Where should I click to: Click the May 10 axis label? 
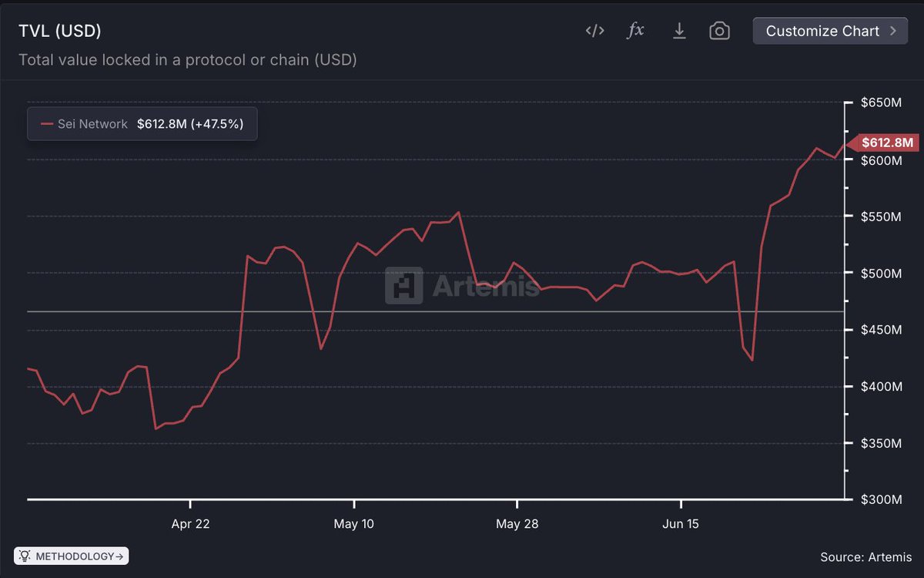pyautogui.click(x=354, y=524)
